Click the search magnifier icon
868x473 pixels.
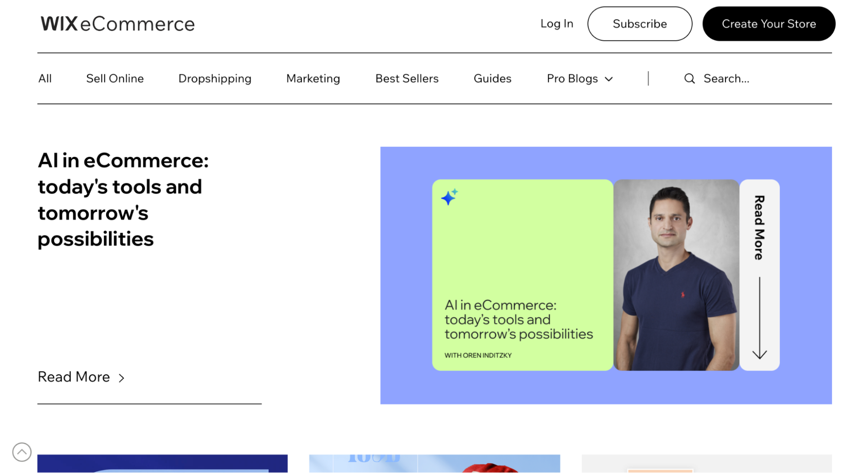pyautogui.click(x=690, y=79)
